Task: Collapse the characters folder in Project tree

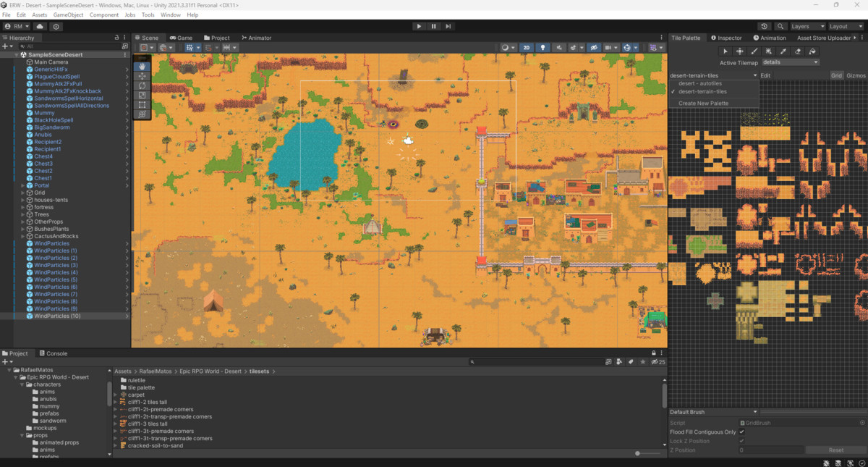Action: click(x=24, y=384)
